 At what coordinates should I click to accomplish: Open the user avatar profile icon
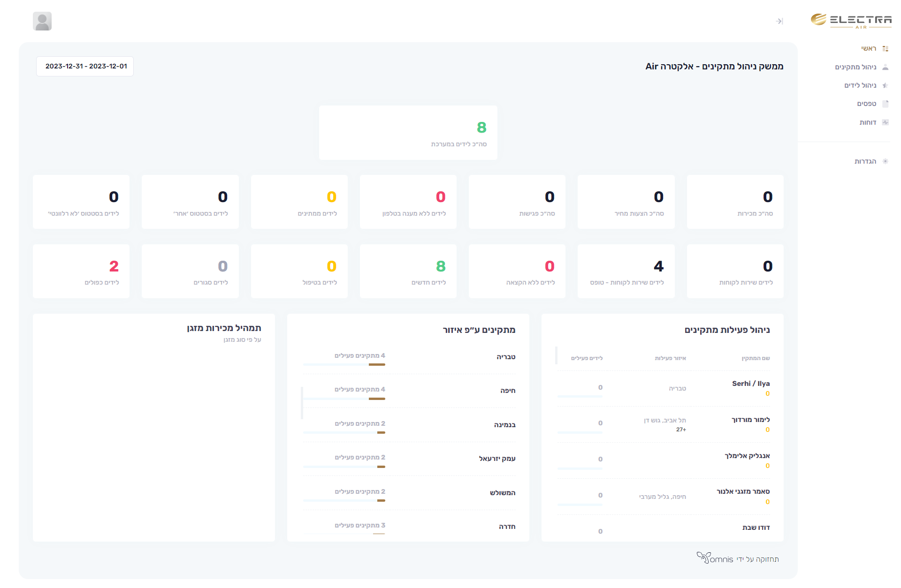[x=42, y=21]
